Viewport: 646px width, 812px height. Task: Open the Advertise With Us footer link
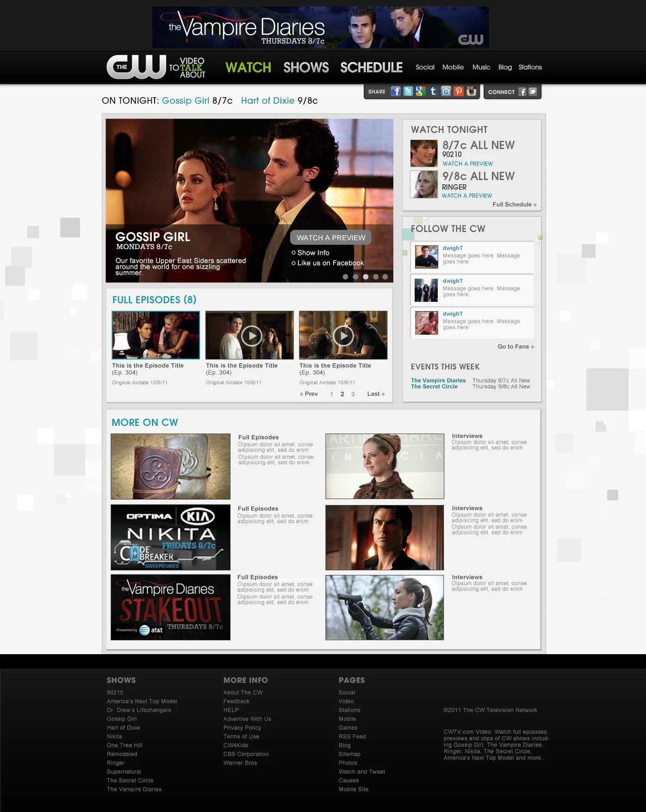pyautogui.click(x=247, y=719)
